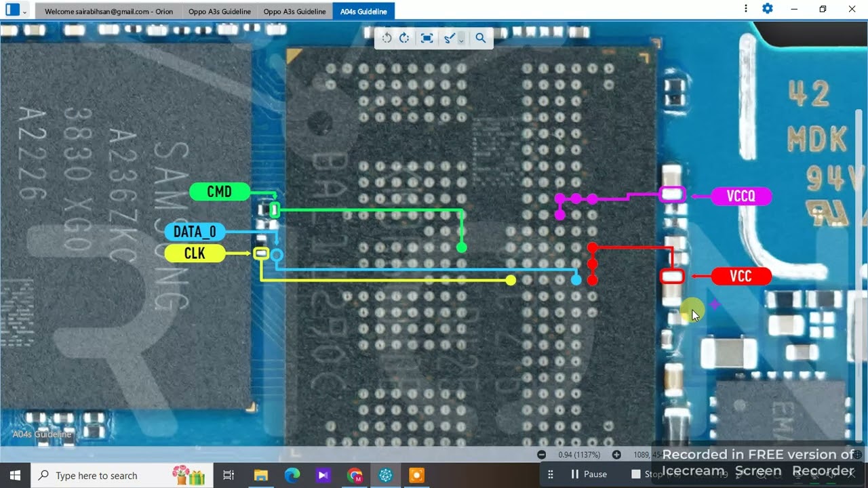
Task: Click the DATA_0 test point blue circle
Action: pyautogui.click(x=276, y=256)
